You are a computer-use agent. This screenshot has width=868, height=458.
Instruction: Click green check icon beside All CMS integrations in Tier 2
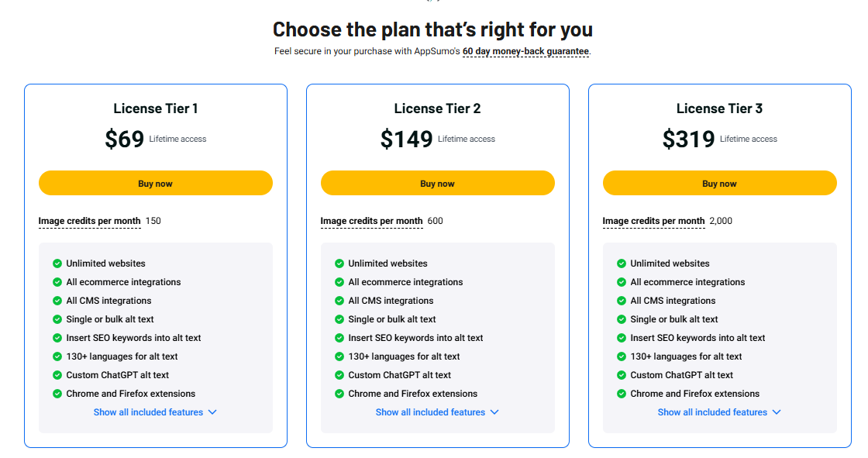(x=339, y=301)
